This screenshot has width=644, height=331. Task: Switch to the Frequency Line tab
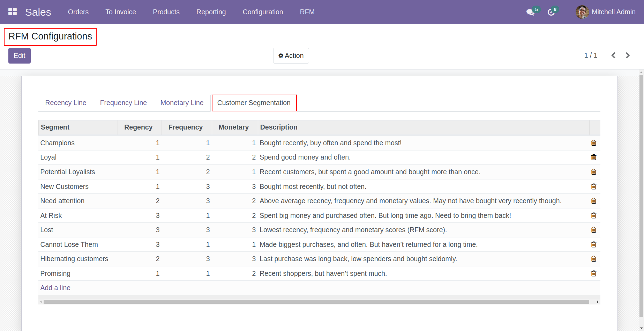[x=123, y=103]
